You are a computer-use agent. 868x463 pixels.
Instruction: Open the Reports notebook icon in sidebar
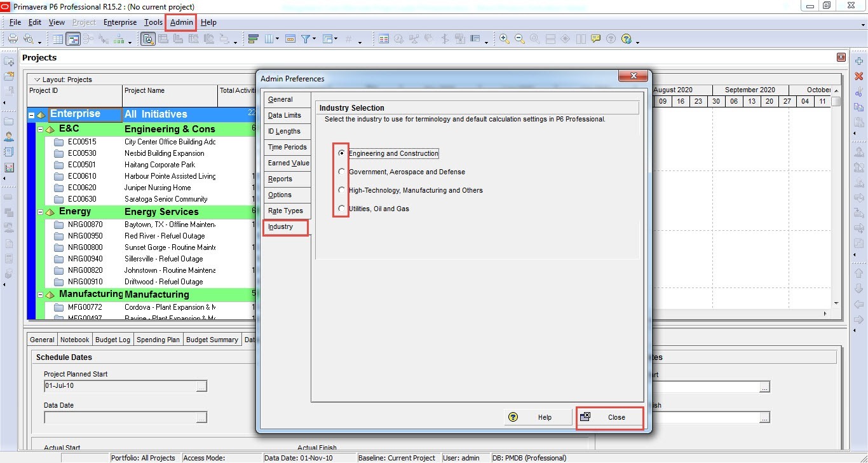(x=9, y=152)
